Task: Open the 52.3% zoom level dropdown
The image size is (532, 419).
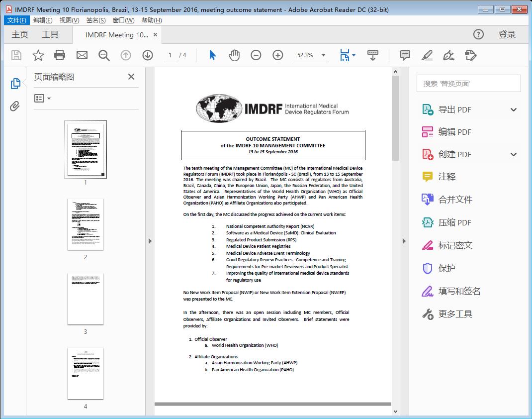Action: [x=311, y=55]
